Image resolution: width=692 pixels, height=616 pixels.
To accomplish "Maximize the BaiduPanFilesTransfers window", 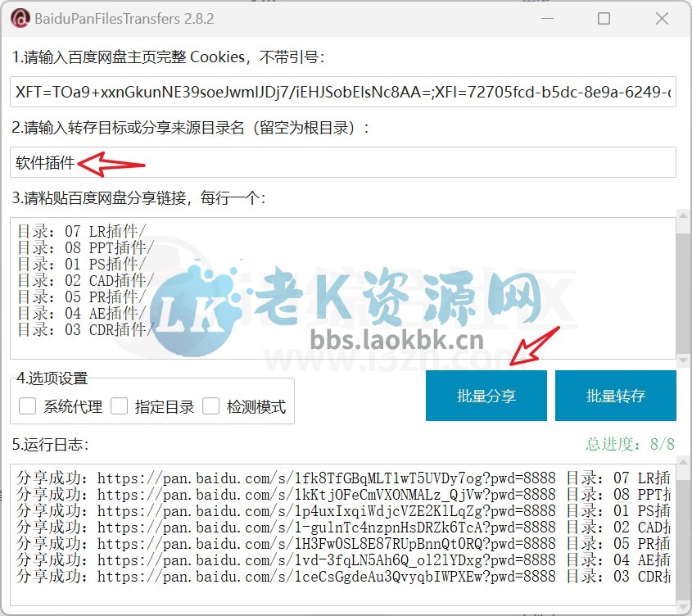I will click(604, 19).
